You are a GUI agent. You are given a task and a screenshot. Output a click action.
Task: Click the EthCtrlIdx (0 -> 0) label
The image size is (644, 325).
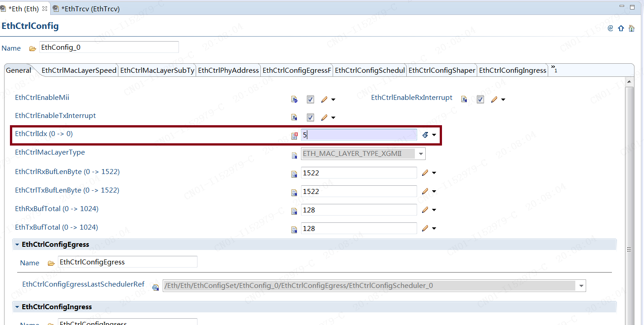click(x=44, y=134)
